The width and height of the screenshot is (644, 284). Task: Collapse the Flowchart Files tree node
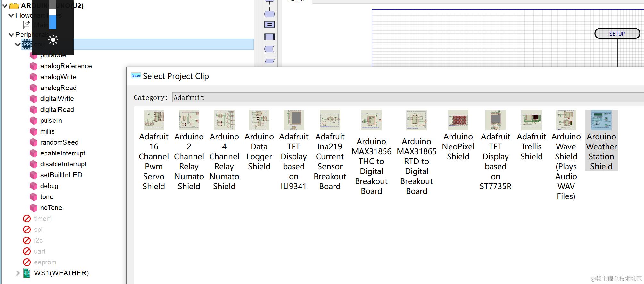(11, 15)
